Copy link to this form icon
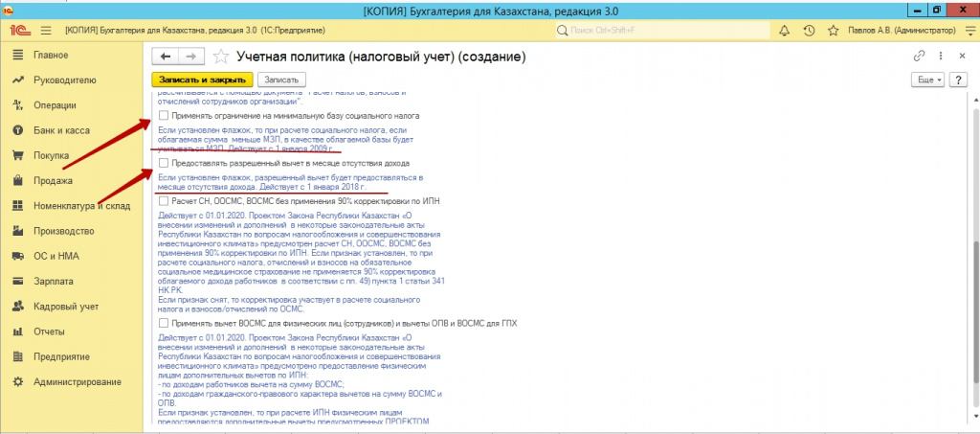The height and width of the screenshot is (434, 980). pyautogui.click(x=920, y=56)
